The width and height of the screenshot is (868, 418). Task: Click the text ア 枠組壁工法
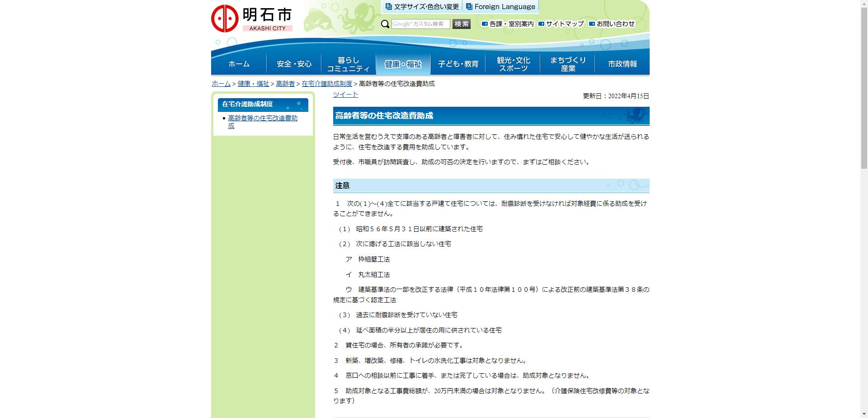(368, 259)
